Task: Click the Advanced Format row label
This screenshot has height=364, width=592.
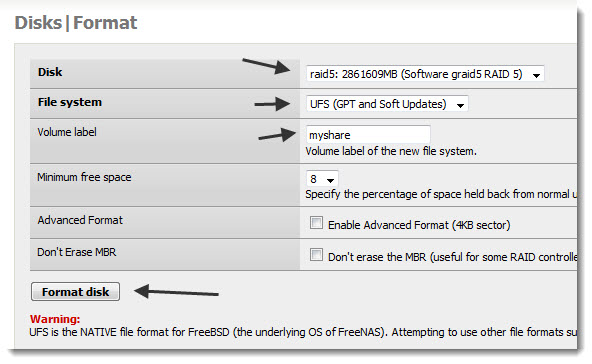Action: coord(80,220)
